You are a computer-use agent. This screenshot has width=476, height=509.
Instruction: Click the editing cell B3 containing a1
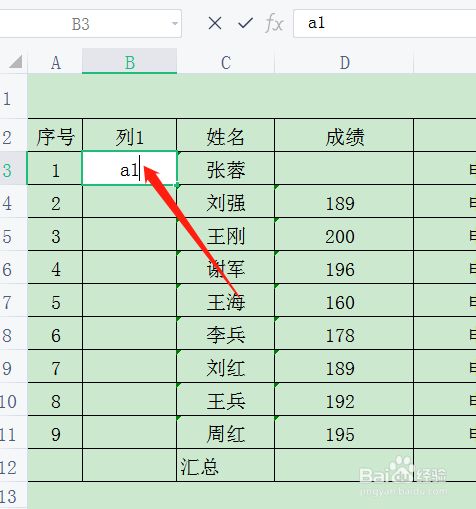130,168
